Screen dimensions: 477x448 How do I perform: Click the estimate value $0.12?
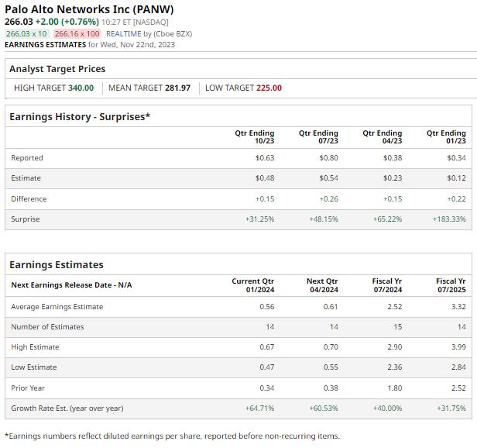(x=457, y=178)
